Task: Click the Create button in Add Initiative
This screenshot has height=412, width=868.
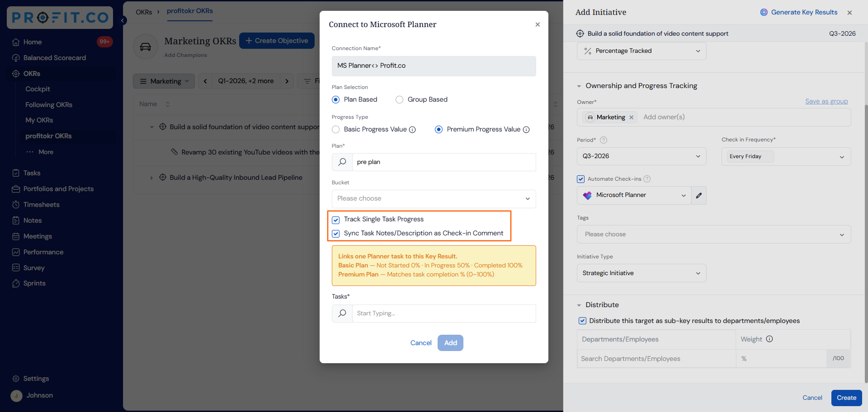Action: click(x=846, y=398)
